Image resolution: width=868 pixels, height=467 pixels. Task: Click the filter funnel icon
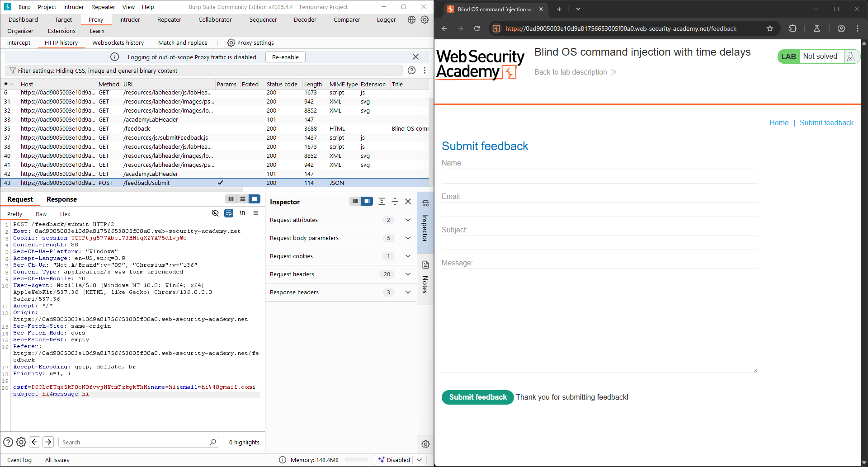(13, 71)
